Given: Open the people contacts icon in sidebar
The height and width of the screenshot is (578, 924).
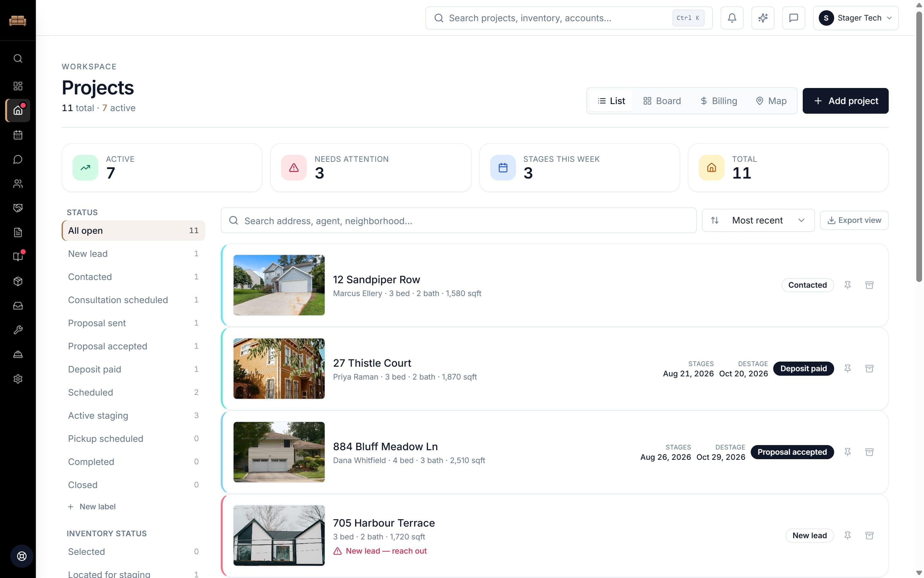Looking at the screenshot, I should tap(18, 184).
